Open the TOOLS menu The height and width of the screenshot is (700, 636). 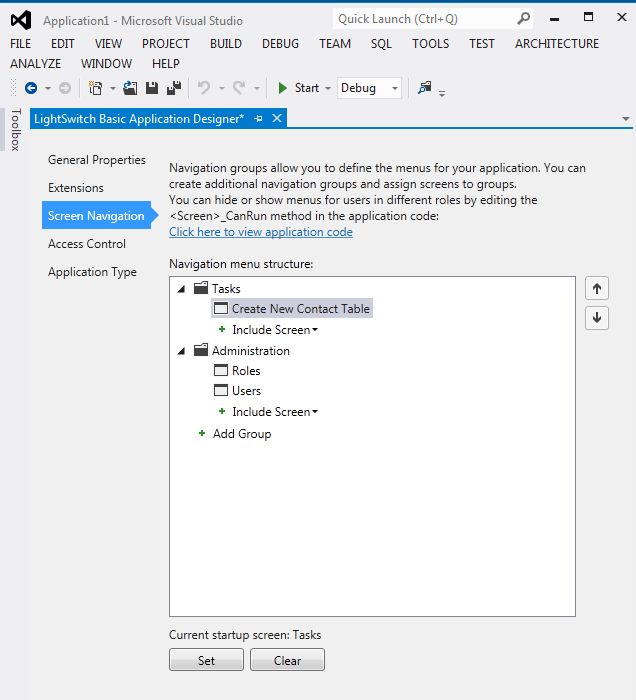[x=430, y=44]
